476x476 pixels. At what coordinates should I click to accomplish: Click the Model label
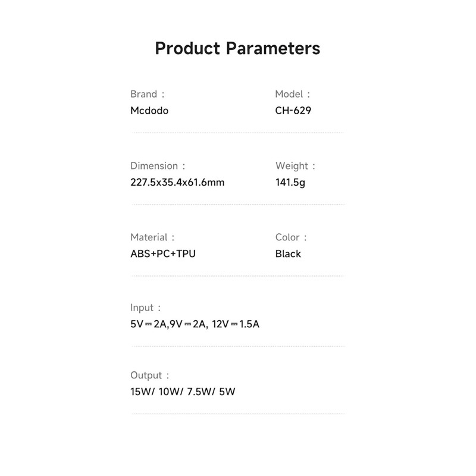point(289,94)
